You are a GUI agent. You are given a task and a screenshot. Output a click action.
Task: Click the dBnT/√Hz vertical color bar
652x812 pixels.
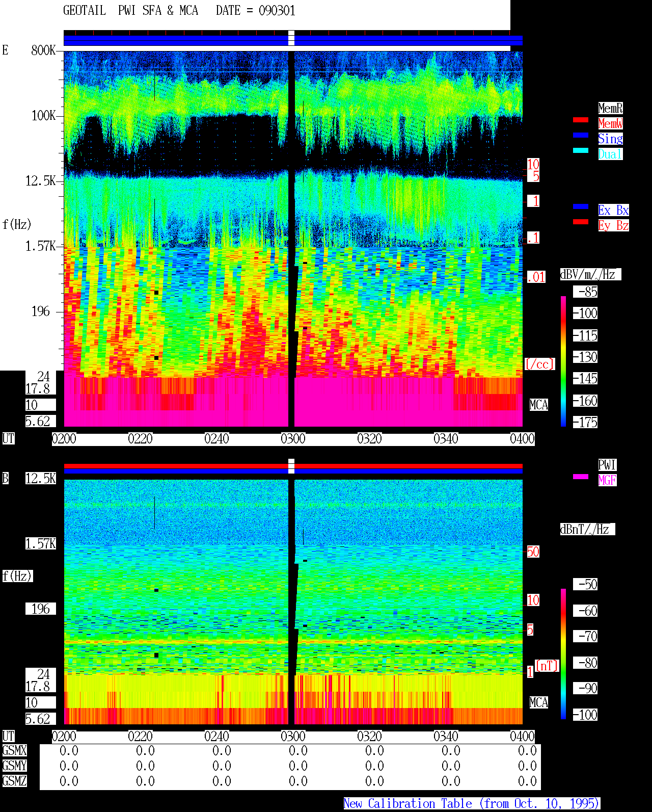(563, 654)
